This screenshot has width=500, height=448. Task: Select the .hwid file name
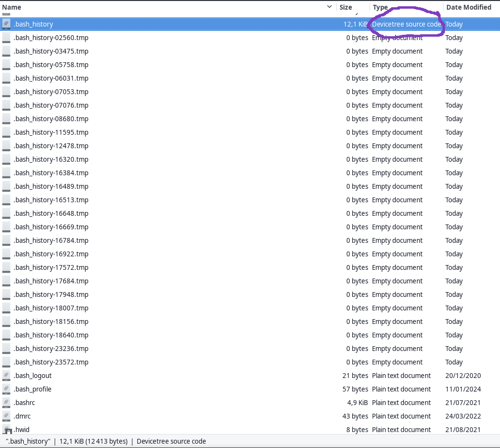[x=21, y=430]
